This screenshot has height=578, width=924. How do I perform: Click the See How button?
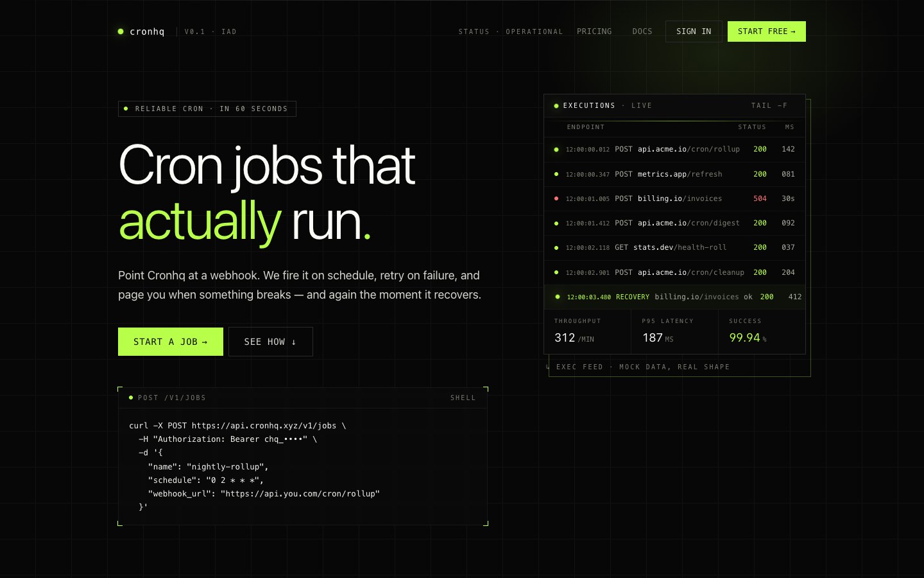(x=271, y=342)
